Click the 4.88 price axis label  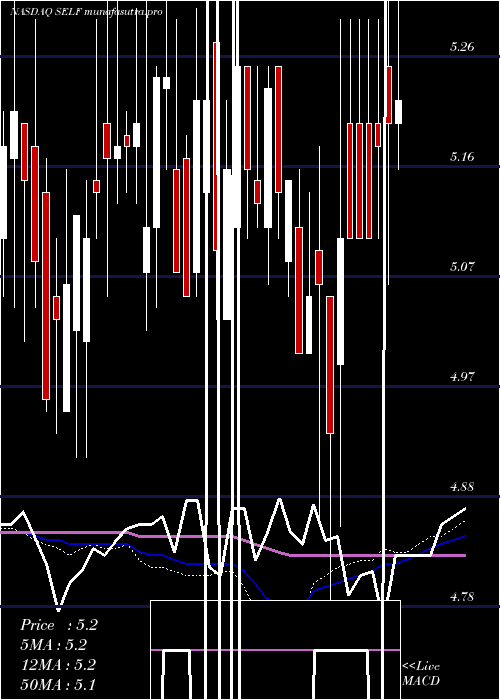(462, 486)
